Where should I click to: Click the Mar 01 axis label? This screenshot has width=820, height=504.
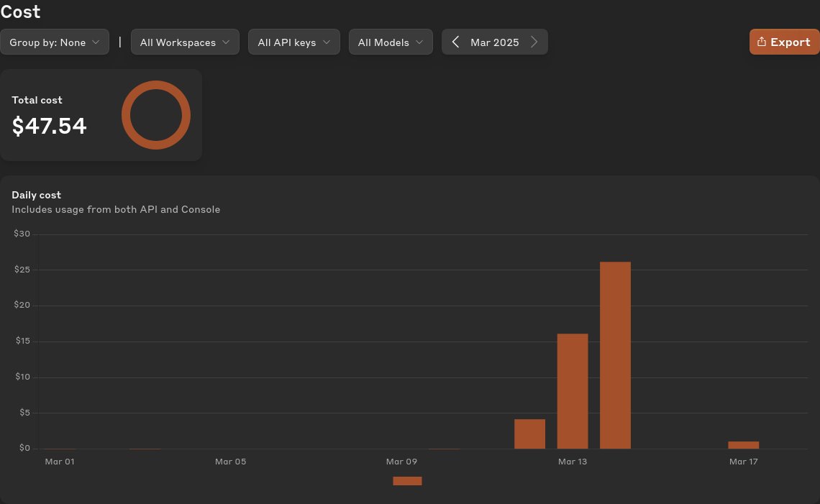click(x=60, y=462)
